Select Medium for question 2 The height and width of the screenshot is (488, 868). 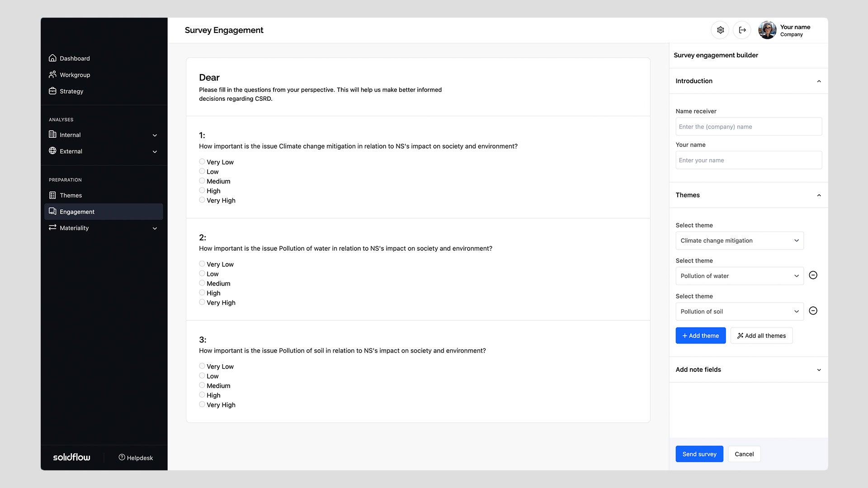tap(202, 283)
